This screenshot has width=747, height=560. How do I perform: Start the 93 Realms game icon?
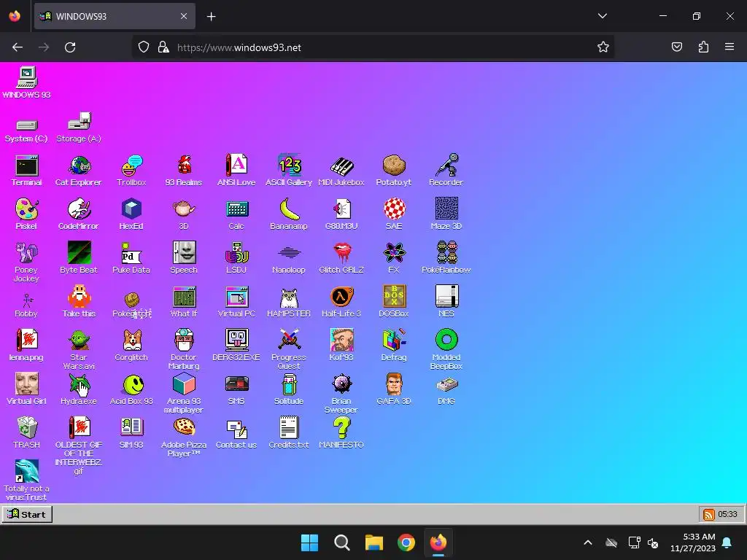click(x=184, y=170)
